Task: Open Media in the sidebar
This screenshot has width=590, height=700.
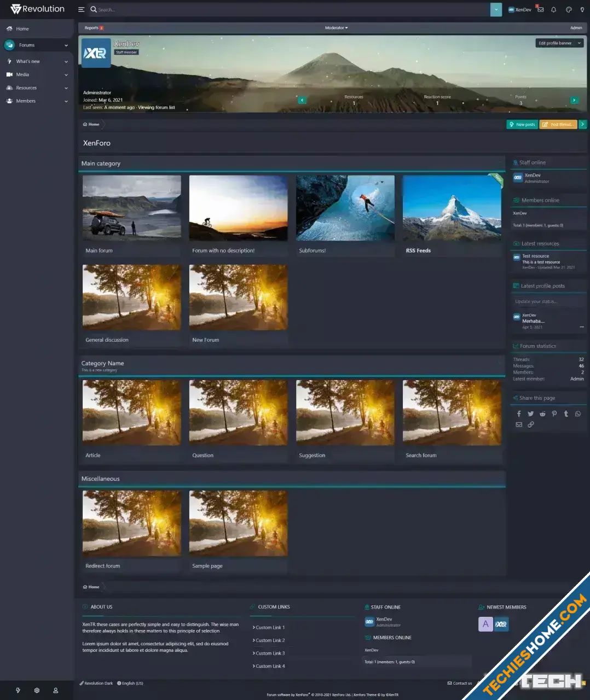Action: [x=22, y=74]
